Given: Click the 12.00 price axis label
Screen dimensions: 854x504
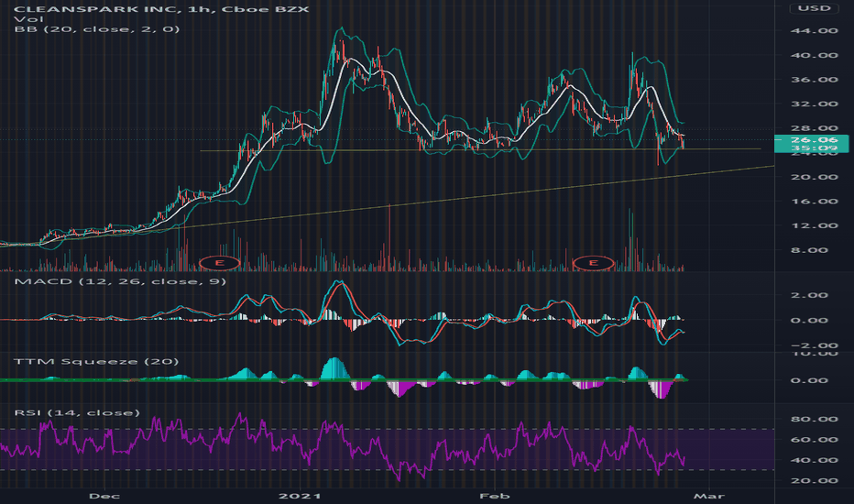Looking at the screenshot, I should [815, 225].
